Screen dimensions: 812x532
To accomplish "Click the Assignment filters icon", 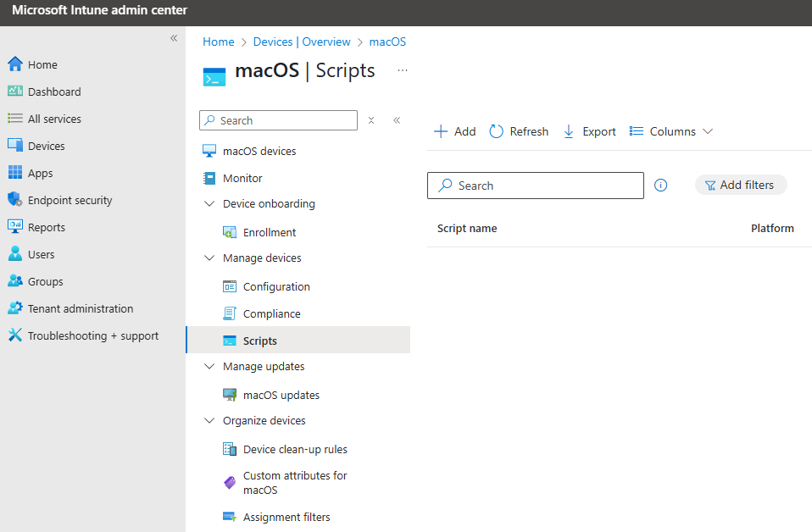I will click(230, 517).
